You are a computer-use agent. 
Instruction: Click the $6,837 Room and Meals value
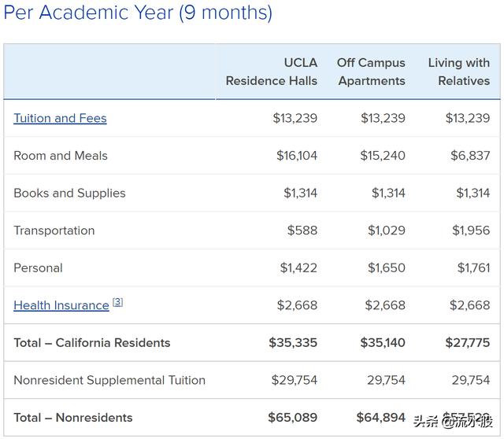pyautogui.click(x=470, y=156)
